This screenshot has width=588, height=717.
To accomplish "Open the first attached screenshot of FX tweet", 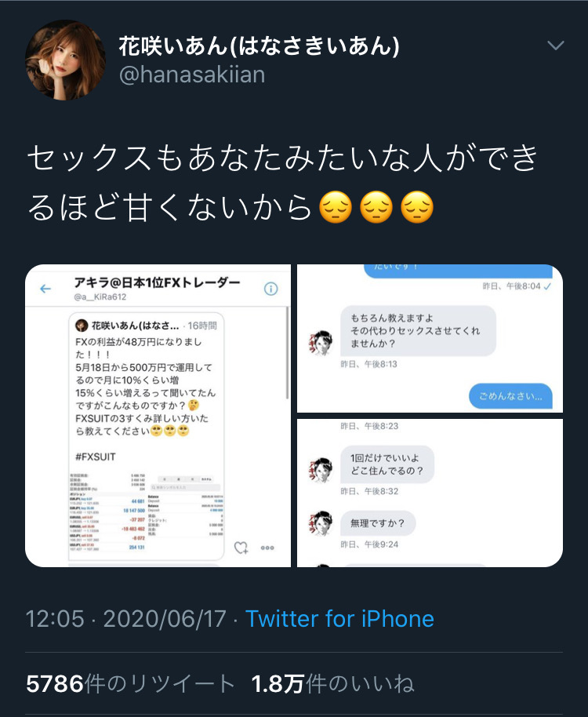I will click(x=158, y=416).
